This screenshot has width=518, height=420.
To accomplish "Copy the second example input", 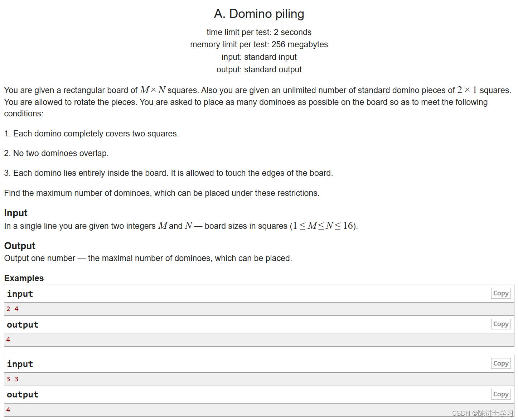I will 500,363.
